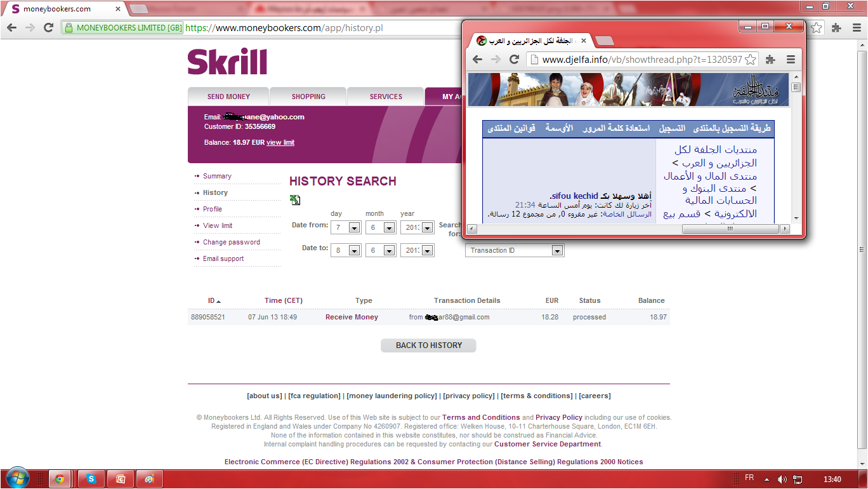This screenshot has width=868, height=489.
Task: Click the Receive Money transaction link
Action: [352, 317]
